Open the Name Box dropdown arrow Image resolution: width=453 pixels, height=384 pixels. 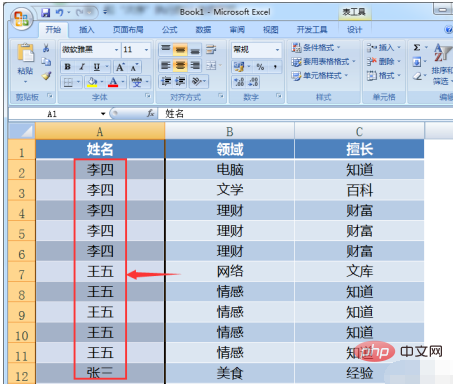[x=103, y=114]
